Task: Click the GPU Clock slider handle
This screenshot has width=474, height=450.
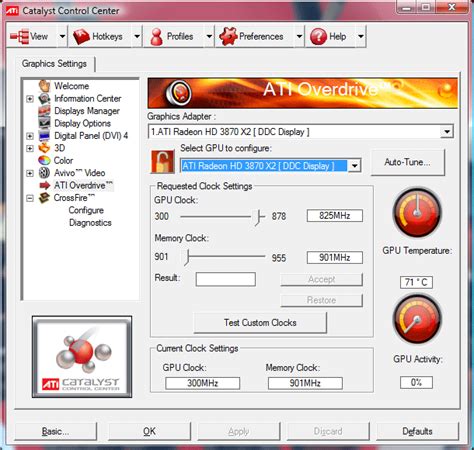Action: (x=258, y=217)
